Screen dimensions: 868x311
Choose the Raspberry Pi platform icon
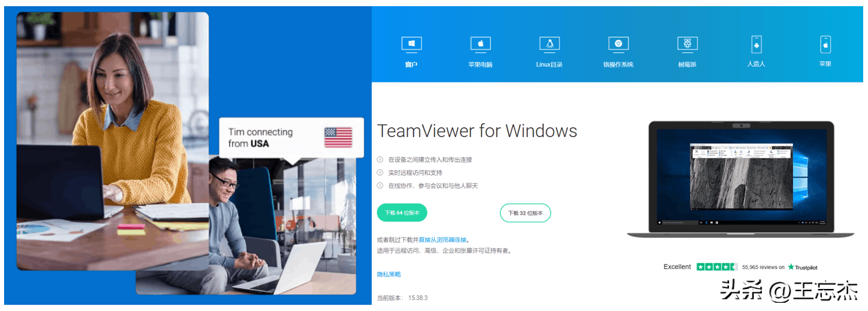687,44
